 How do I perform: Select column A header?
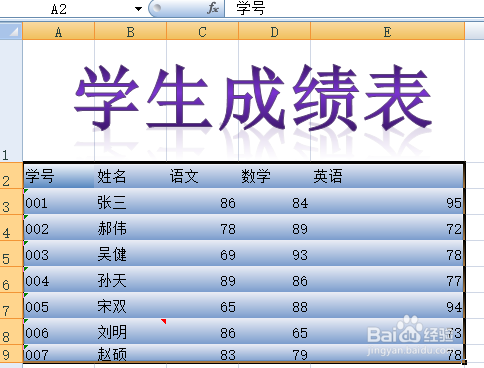click(59, 32)
